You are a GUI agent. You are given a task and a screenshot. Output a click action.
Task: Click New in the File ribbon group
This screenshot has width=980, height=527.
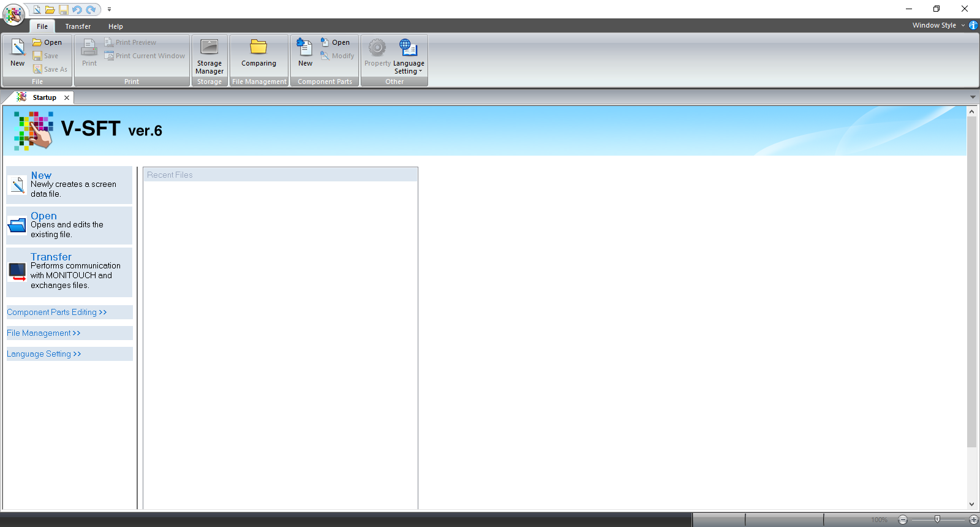pos(18,53)
